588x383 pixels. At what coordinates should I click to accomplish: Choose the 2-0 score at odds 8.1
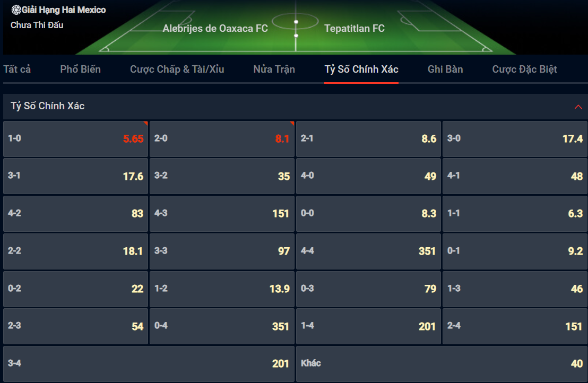tap(222, 138)
